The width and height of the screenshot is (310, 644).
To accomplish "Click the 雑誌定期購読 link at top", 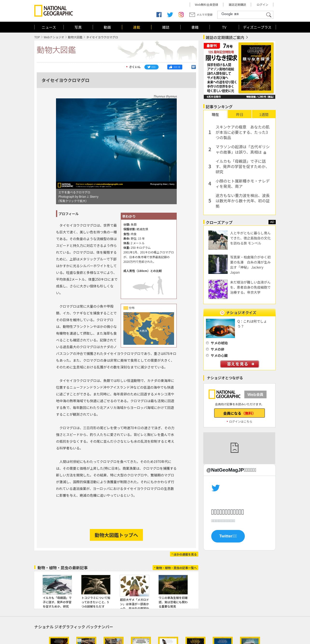I will coord(237,5).
